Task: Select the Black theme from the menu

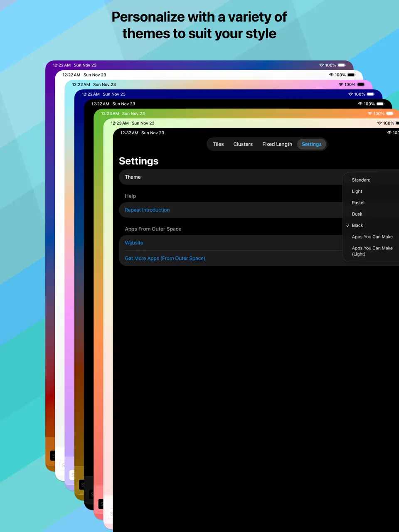Action: pyautogui.click(x=357, y=225)
